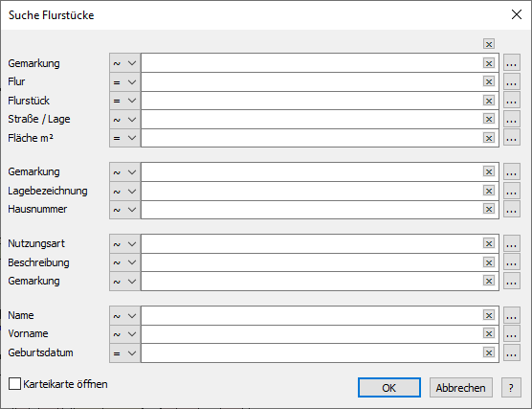Confirm search with OK button
This screenshot has height=409, width=532.
[x=389, y=388]
